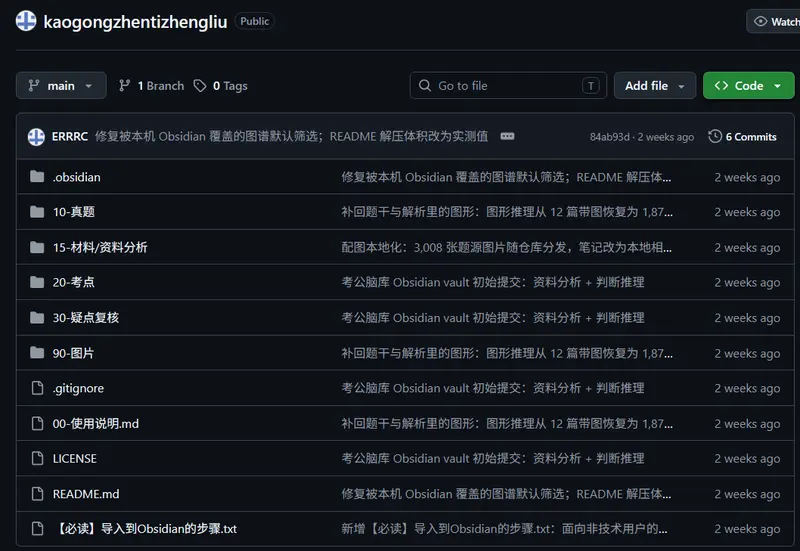Click the file icon for 【必读】导入到Obsidian的步骤.txt
This screenshot has width=800, height=551.
point(37,529)
